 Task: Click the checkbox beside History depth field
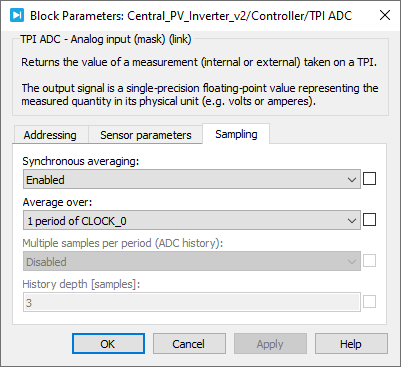(369, 302)
